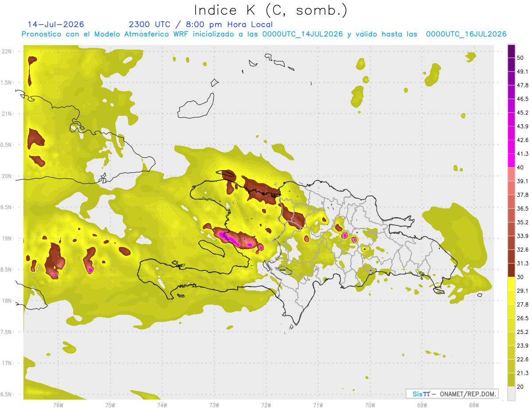Click the colorbar value "32.6"

pos(523,250)
